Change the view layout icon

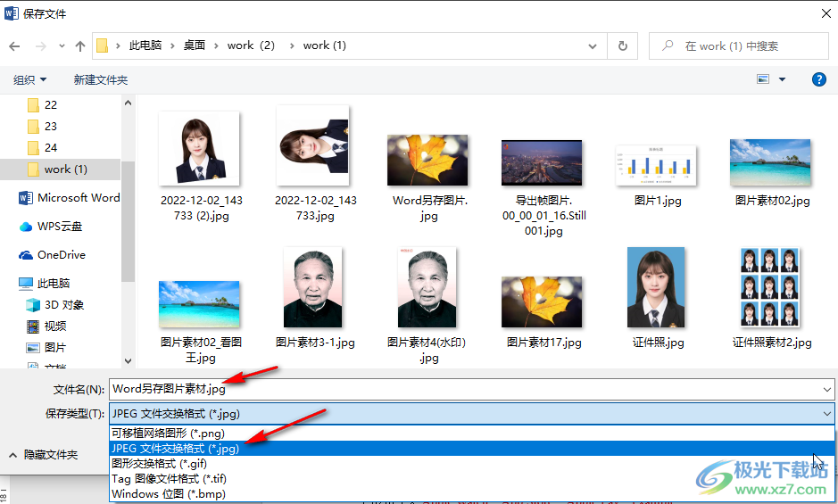tap(763, 79)
